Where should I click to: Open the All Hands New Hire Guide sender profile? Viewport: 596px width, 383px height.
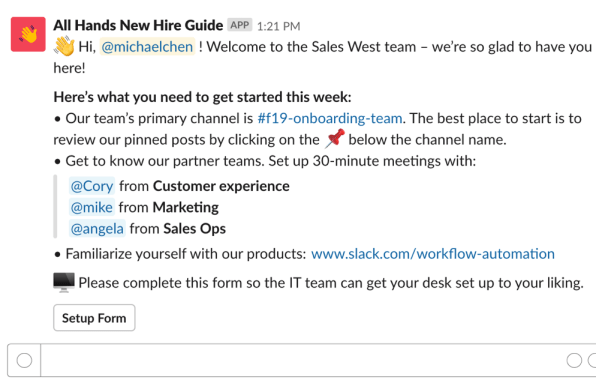point(138,25)
